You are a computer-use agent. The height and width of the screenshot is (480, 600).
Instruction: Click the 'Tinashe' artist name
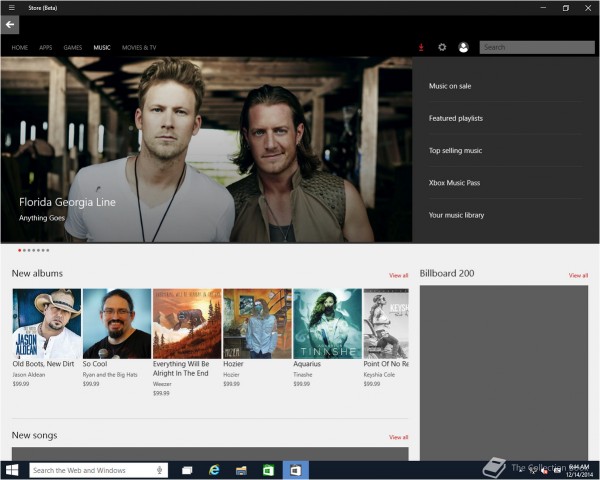pyautogui.click(x=303, y=375)
